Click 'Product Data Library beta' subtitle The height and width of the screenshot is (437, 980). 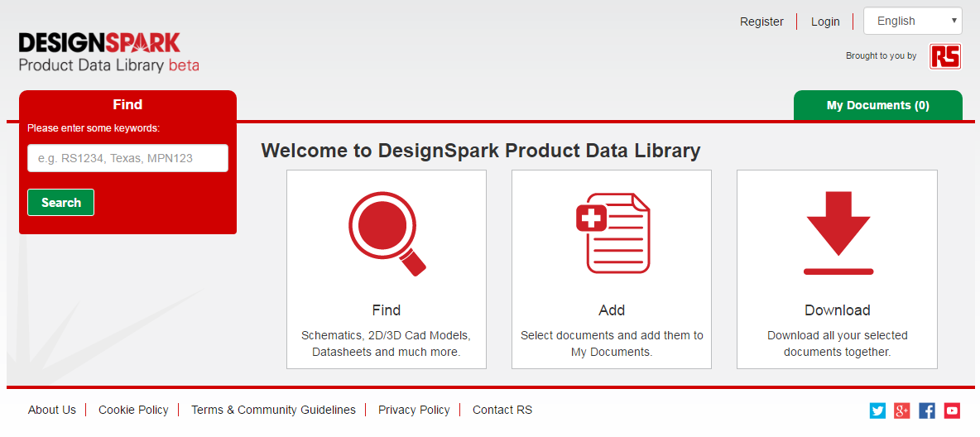(108, 65)
